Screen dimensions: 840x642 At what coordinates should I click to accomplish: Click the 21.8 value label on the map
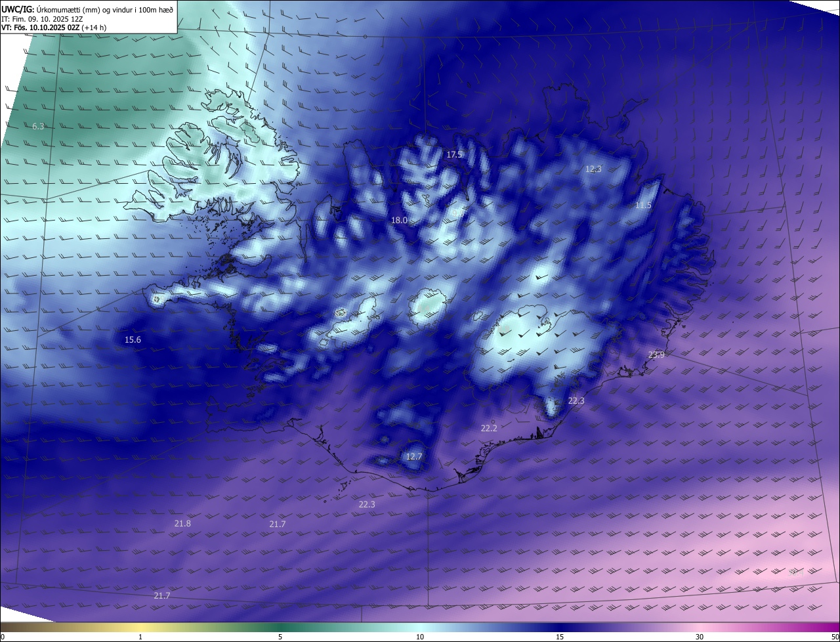(x=182, y=524)
